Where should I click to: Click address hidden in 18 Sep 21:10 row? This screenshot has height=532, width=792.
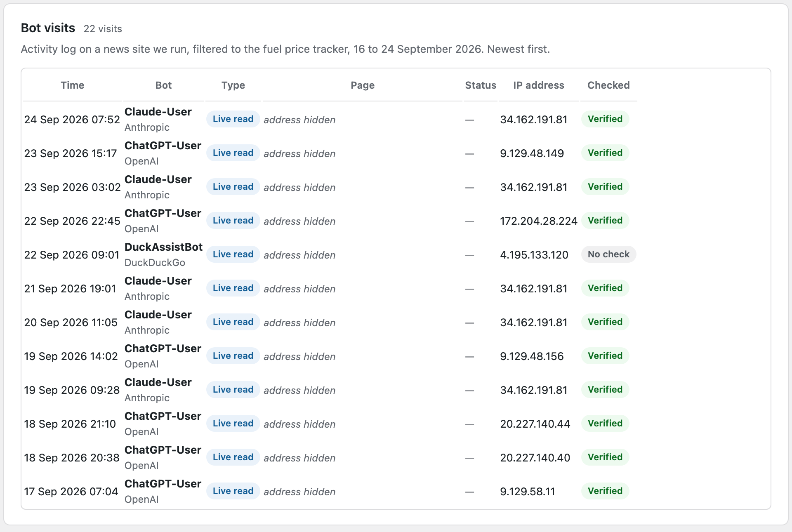pos(299,424)
